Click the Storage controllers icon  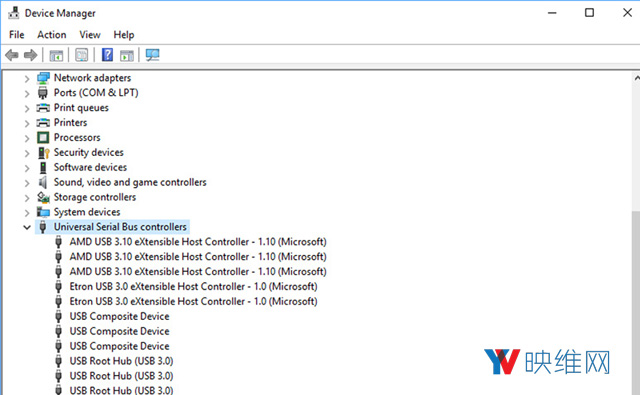[43, 198]
